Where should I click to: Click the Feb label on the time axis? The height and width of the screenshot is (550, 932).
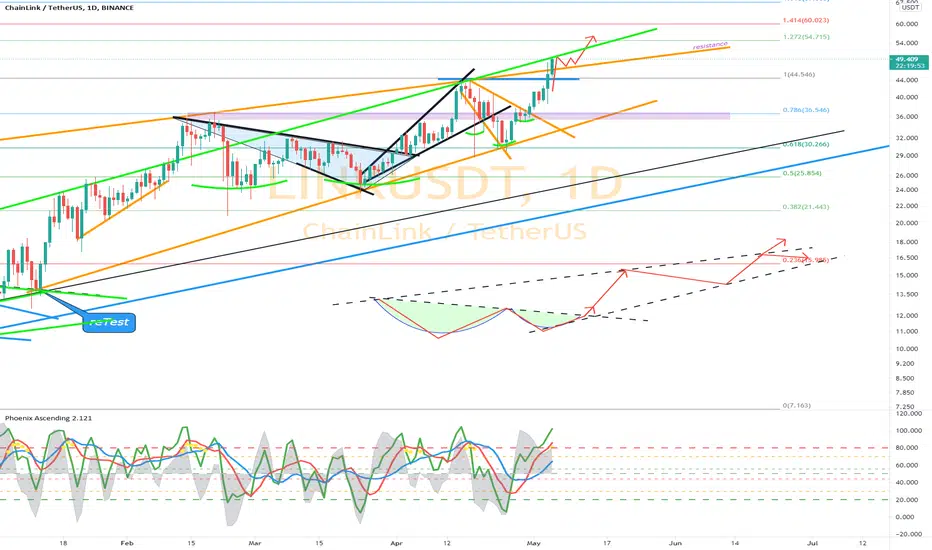(x=125, y=543)
